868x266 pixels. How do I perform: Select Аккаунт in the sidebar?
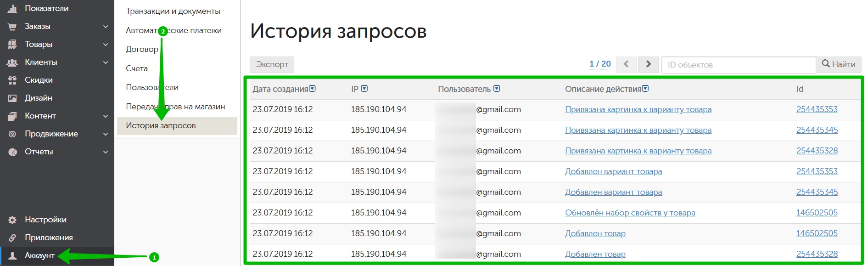point(57,256)
